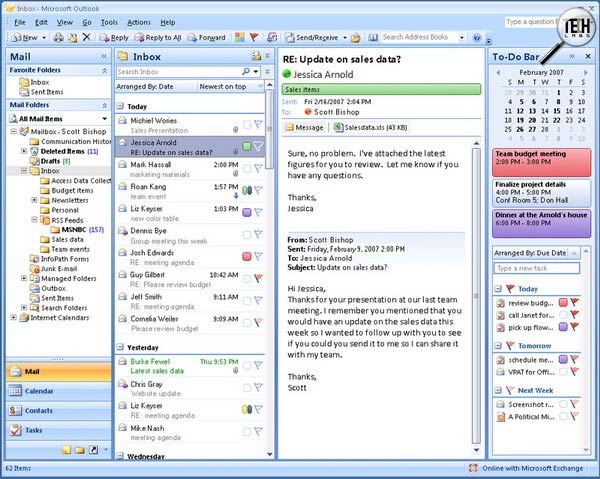Viewport: 600px width, 479px height.
Task: Click the red Follow Up flag toolbar icon
Action: coord(254,37)
